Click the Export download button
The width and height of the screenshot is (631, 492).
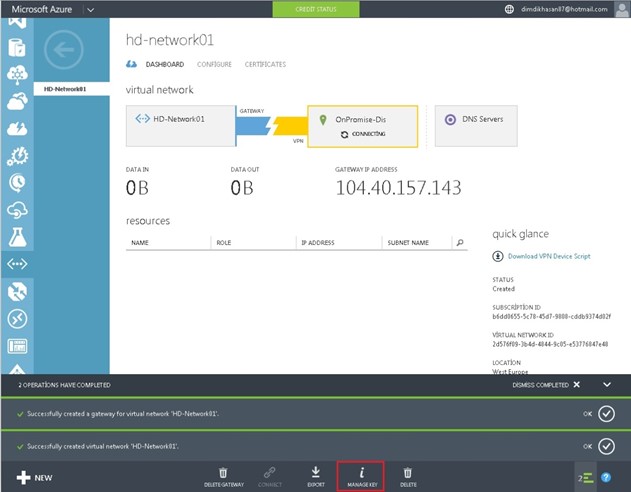pyautogui.click(x=316, y=477)
